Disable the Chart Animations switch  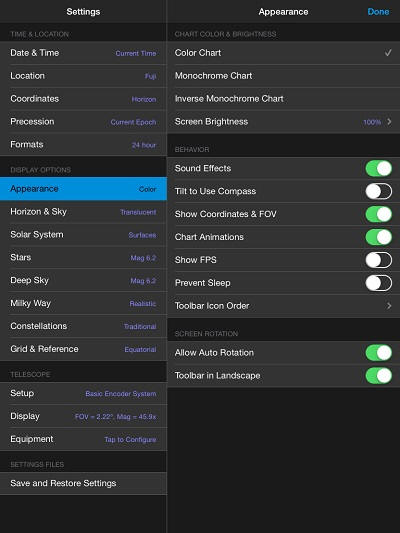point(379,237)
